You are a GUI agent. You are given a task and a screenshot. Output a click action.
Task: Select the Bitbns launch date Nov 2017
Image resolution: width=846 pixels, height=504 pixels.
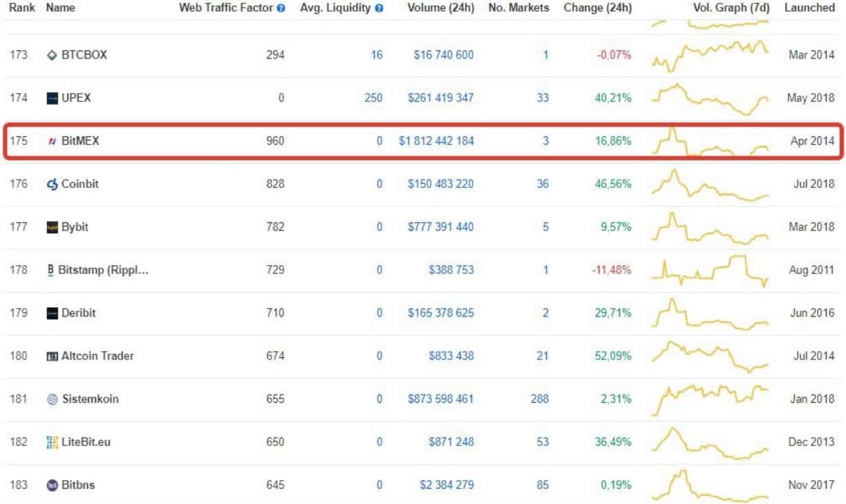coord(812,485)
